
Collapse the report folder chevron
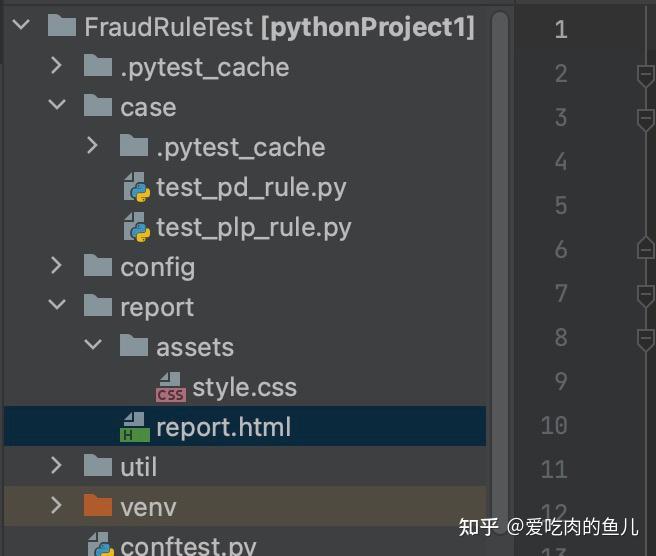[57, 307]
